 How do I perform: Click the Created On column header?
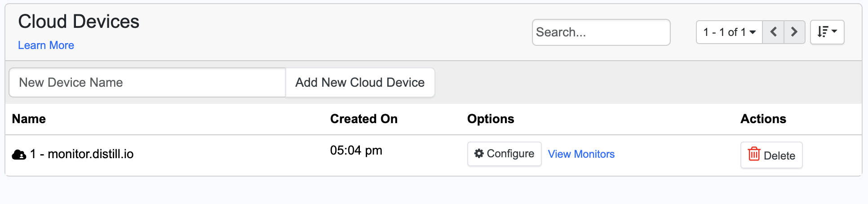[x=363, y=119]
